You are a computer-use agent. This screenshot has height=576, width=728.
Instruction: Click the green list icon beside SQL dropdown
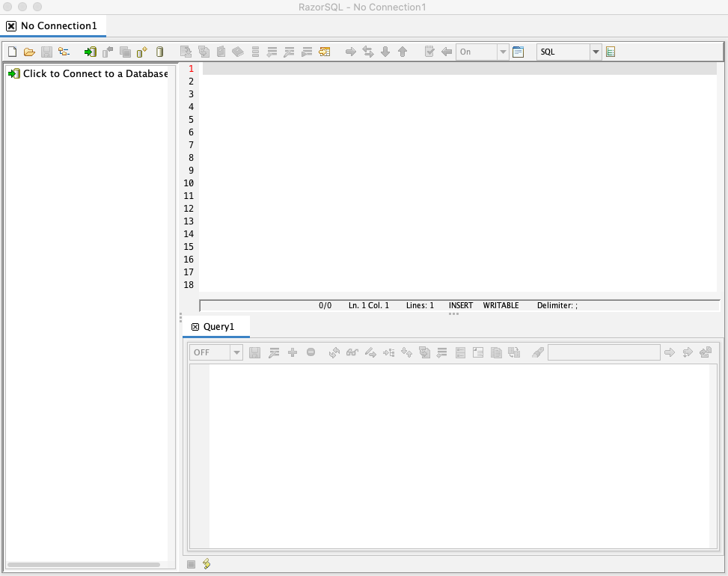click(x=611, y=52)
